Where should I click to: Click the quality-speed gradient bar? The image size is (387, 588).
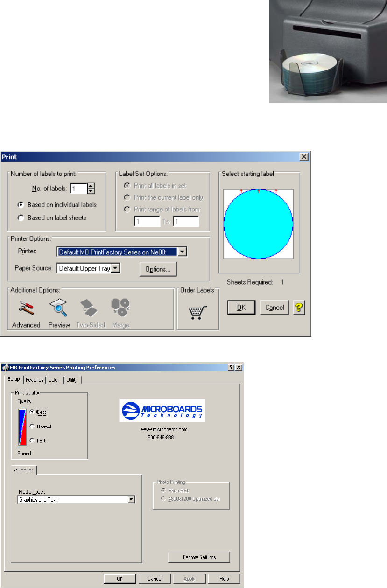click(22, 427)
